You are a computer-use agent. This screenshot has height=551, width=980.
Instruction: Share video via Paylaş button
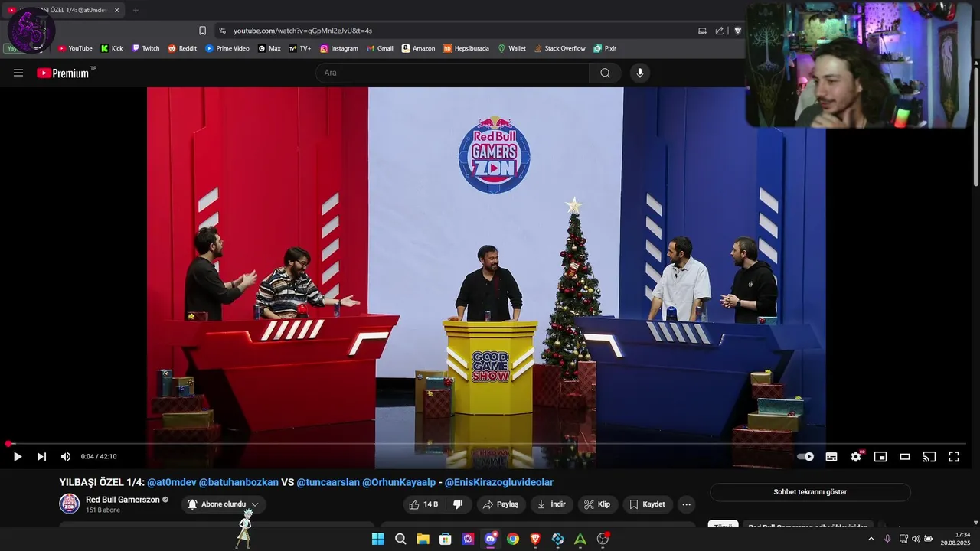[501, 504]
